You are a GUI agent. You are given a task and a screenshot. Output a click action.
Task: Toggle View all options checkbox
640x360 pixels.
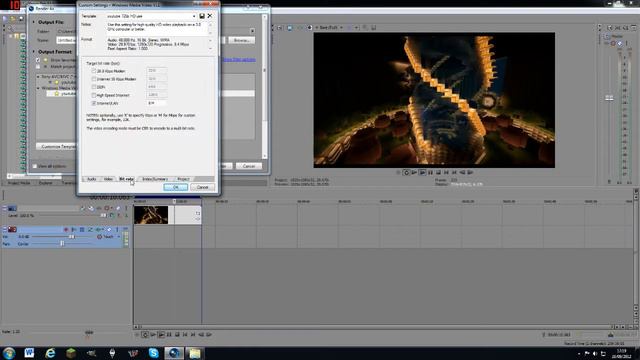(x=35, y=166)
